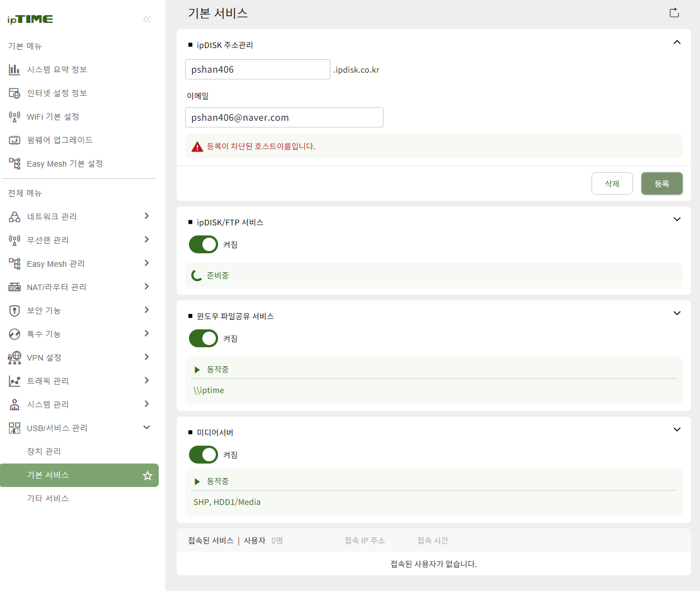Click the 펌웨어 업그레이드 chip icon

click(15, 140)
